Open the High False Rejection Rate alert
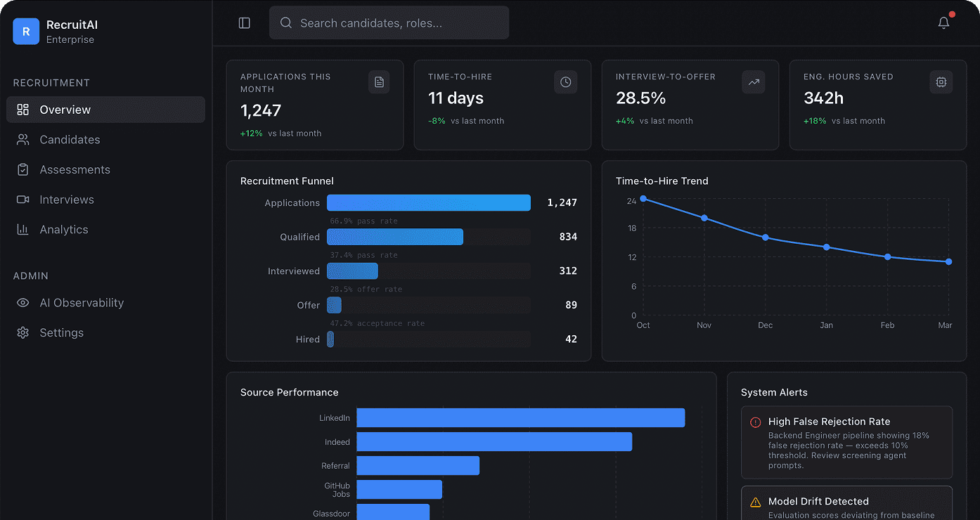980x520 pixels. click(847, 443)
